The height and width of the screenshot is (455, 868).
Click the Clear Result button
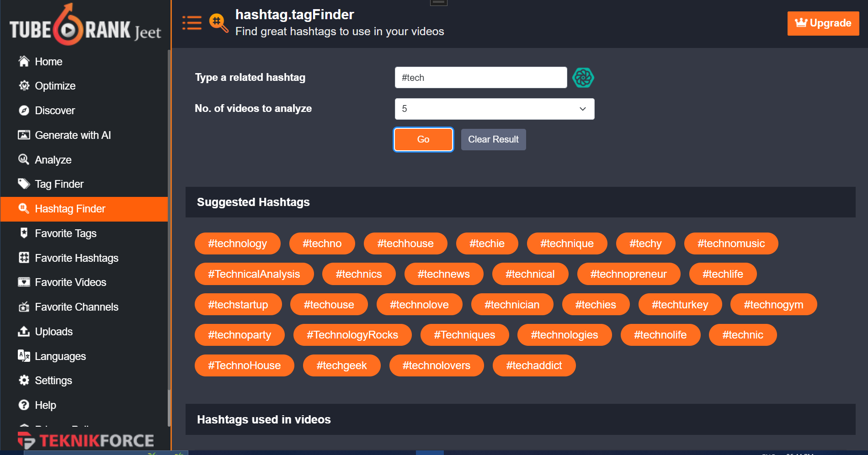click(493, 139)
